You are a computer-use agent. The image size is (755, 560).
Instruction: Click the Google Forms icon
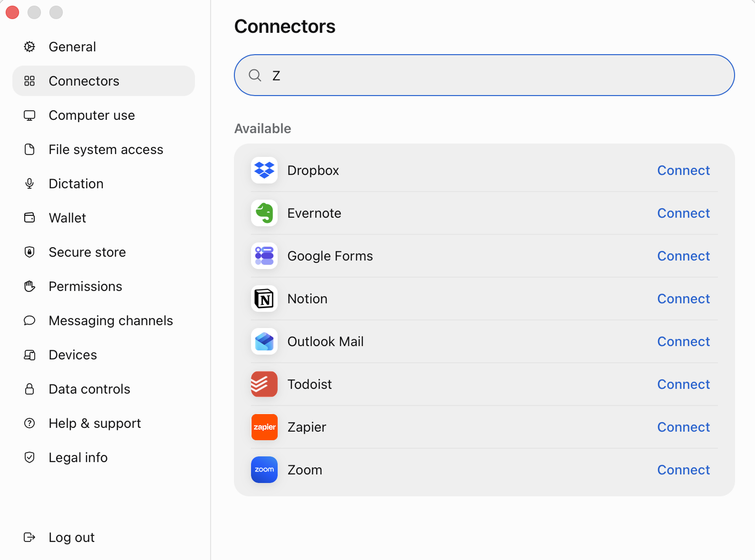tap(264, 256)
